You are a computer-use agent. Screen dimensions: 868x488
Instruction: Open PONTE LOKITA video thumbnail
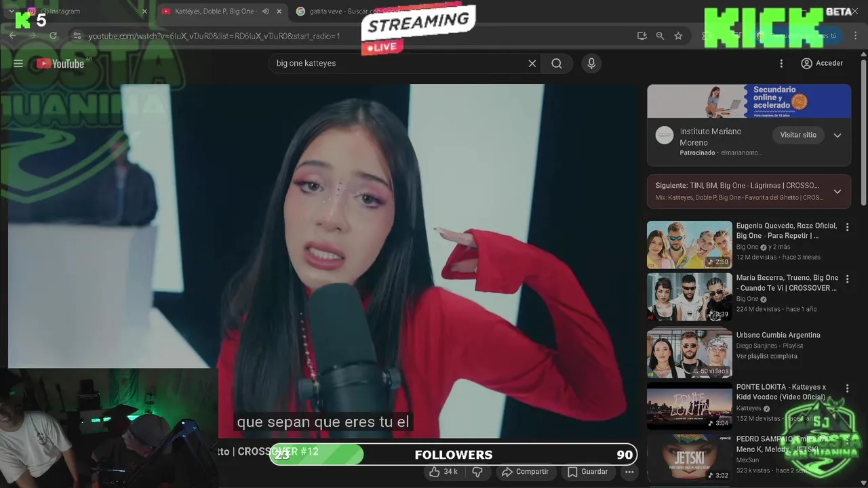690,406
